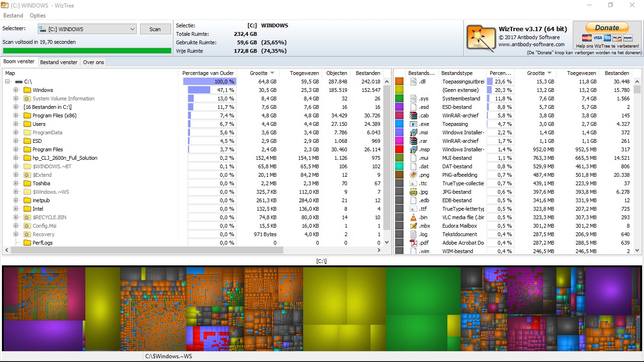Image resolution: width=644 pixels, height=362 pixels.
Task: Click the inetpub folder icon
Action: tap(27, 200)
